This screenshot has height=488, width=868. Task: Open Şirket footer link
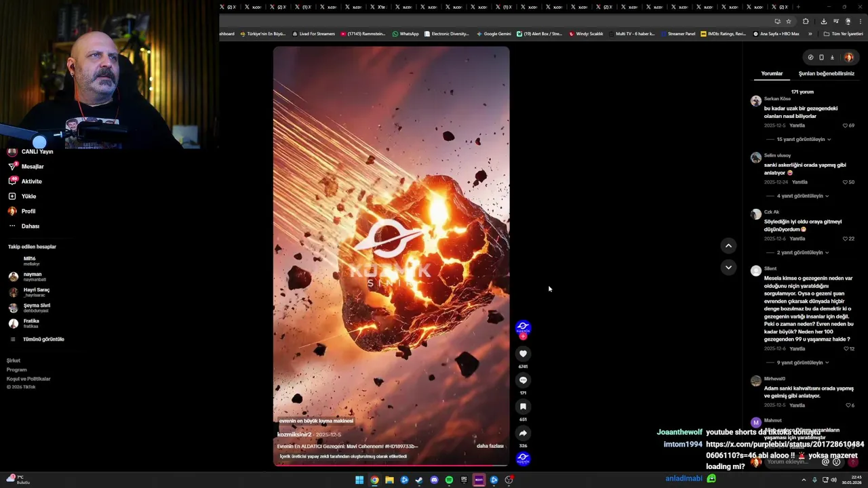pos(14,361)
